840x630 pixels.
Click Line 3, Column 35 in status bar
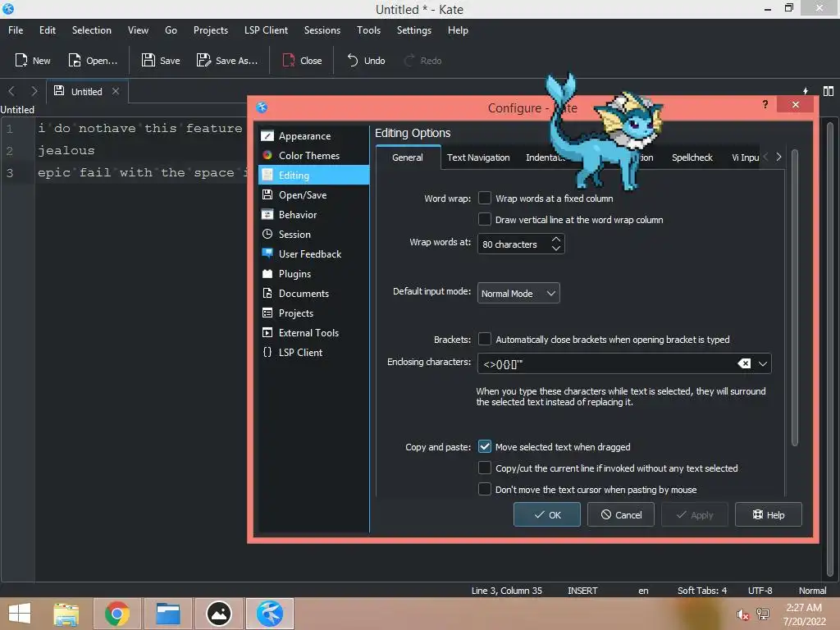(x=506, y=591)
